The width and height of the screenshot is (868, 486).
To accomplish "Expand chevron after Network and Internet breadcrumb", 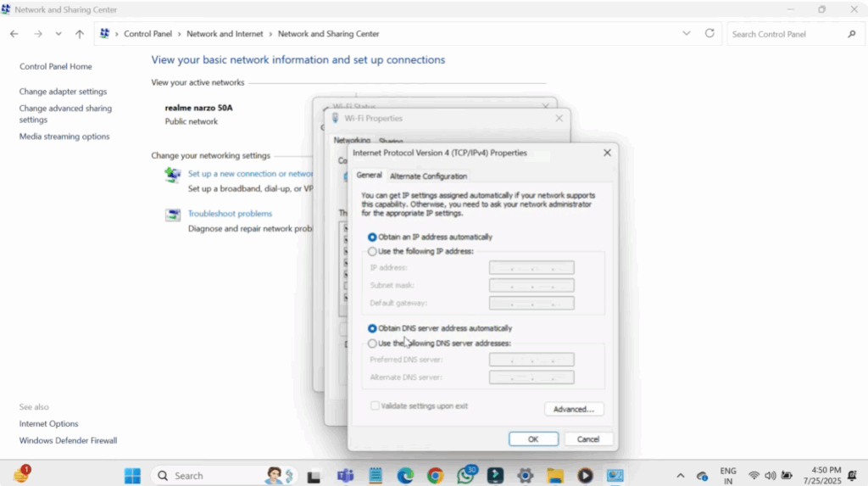I will tap(270, 34).
